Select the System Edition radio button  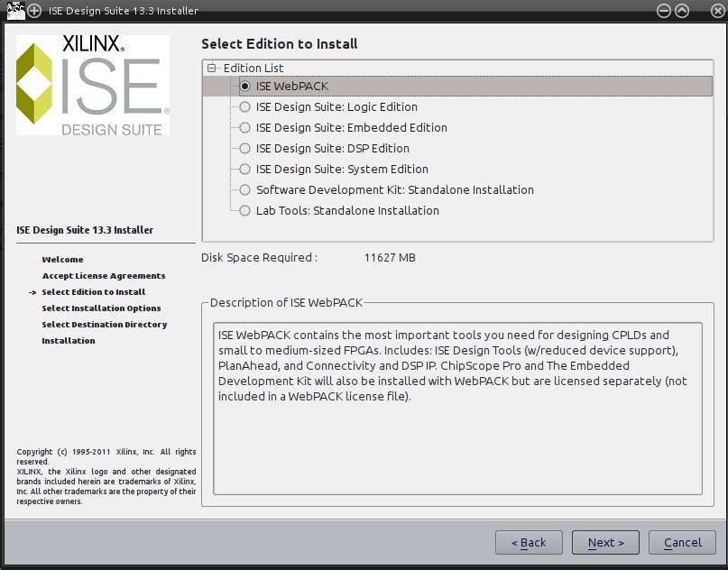coord(244,170)
